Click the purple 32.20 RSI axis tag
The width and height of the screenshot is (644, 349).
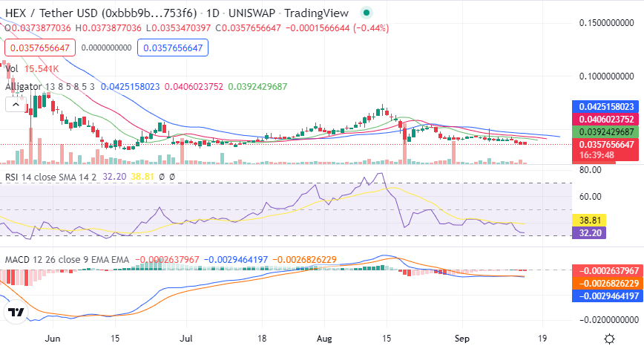589,232
